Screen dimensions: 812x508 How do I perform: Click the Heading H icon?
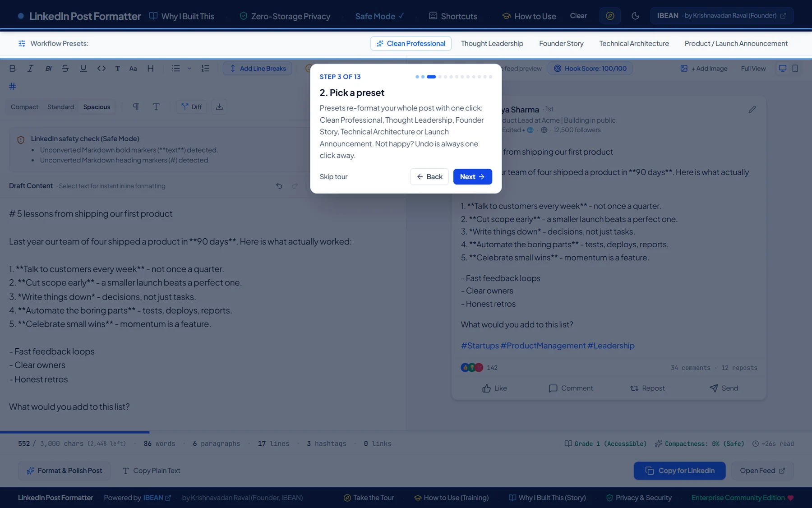151,69
